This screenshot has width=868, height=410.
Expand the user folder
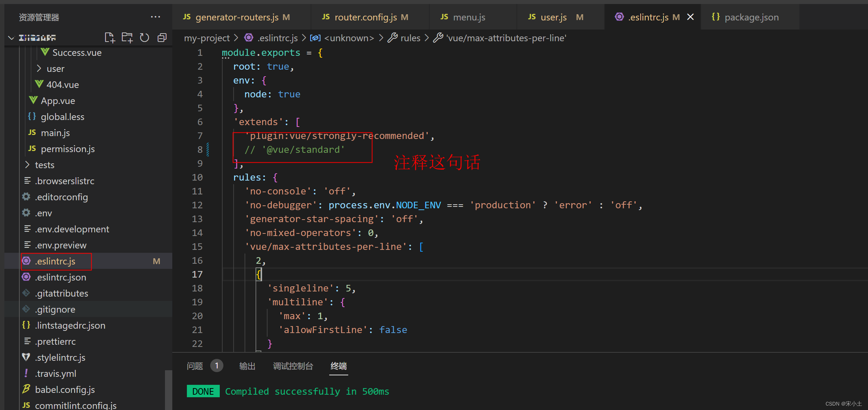(x=55, y=69)
